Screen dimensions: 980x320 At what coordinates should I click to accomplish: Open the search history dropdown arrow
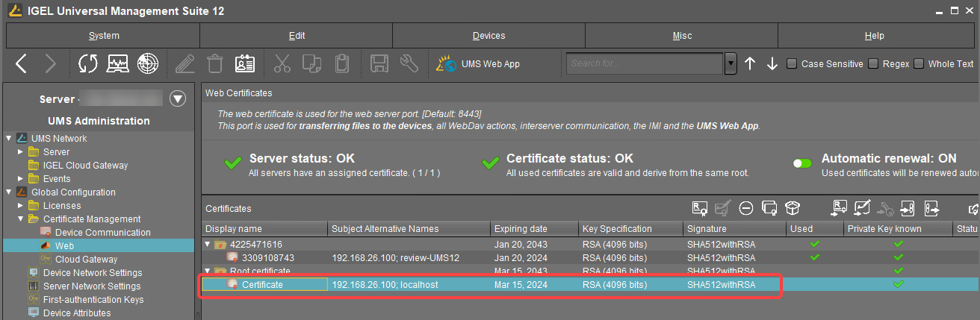point(731,64)
